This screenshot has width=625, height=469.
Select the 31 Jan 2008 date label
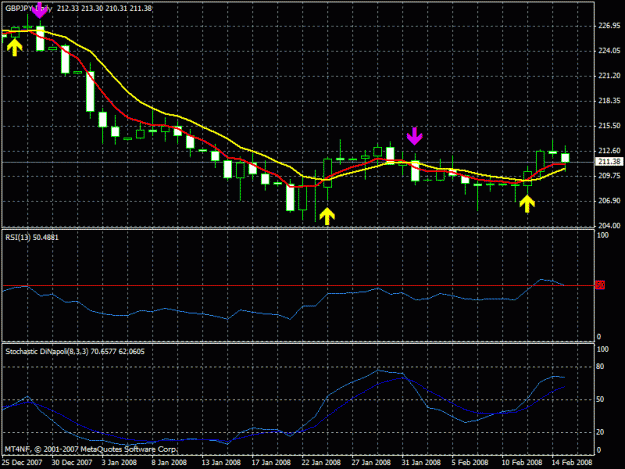(x=421, y=462)
